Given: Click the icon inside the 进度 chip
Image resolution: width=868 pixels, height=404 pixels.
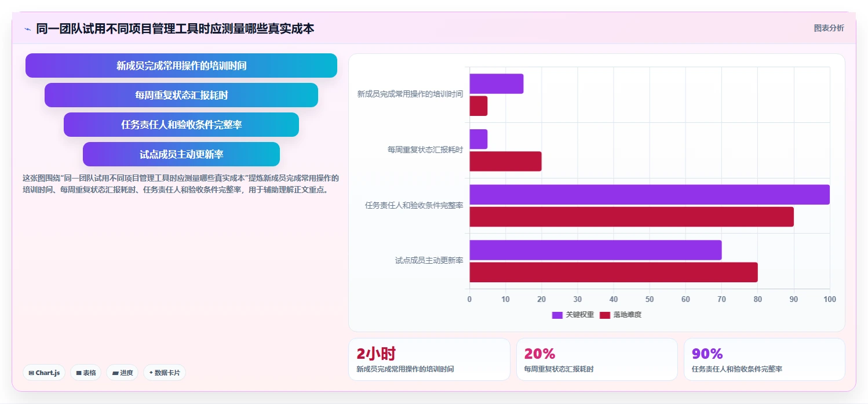Looking at the screenshot, I should (x=115, y=373).
